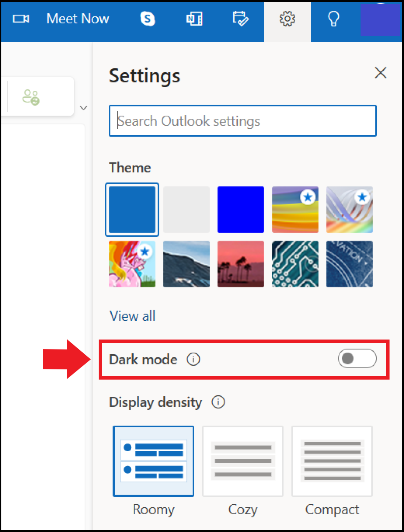Choose the pink sunset palm trees theme

click(x=241, y=264)
